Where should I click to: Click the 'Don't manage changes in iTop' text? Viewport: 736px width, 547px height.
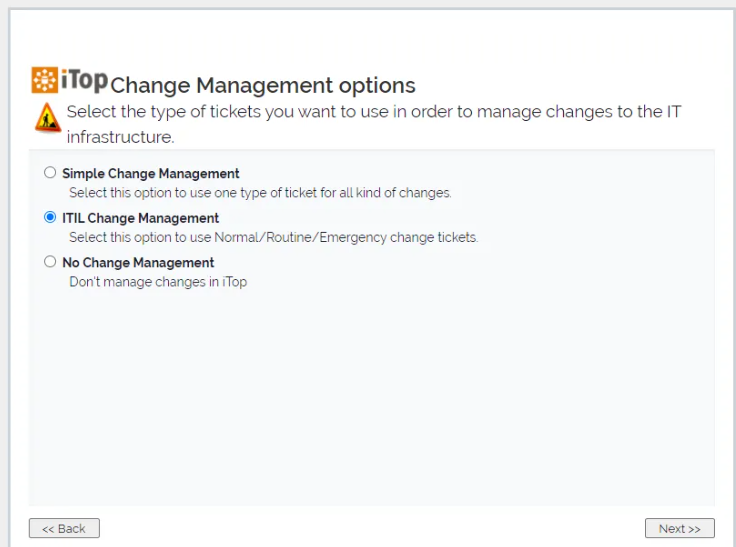(x=157, y=282)
